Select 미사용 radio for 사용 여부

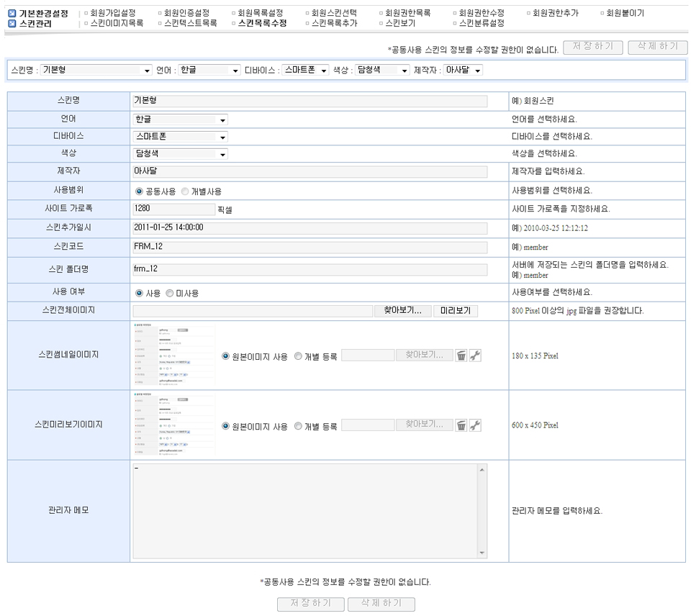(170, 294)
